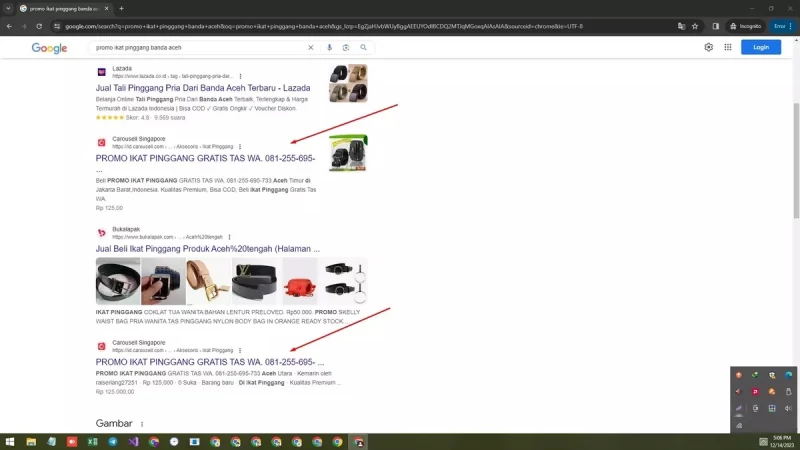Open the red waist bag image
800x450 pixels.
299,281
